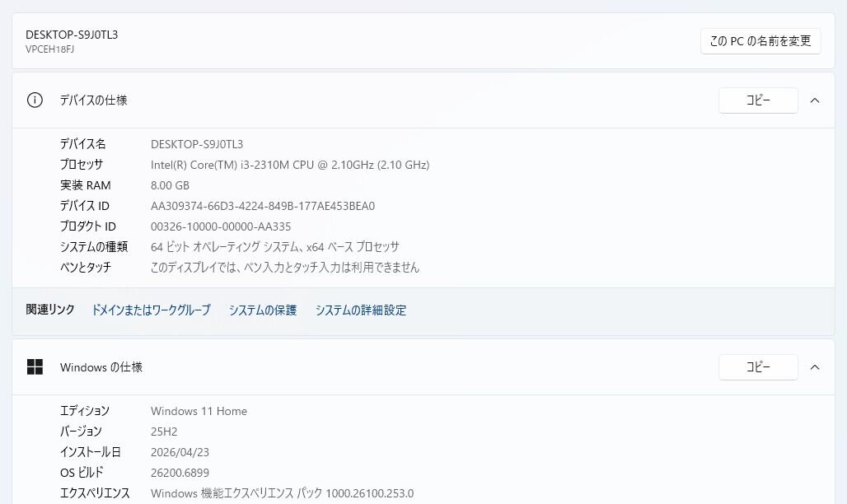
Task: Click the 'この PC の名前を変更' button
Action: tap(760, 41)
